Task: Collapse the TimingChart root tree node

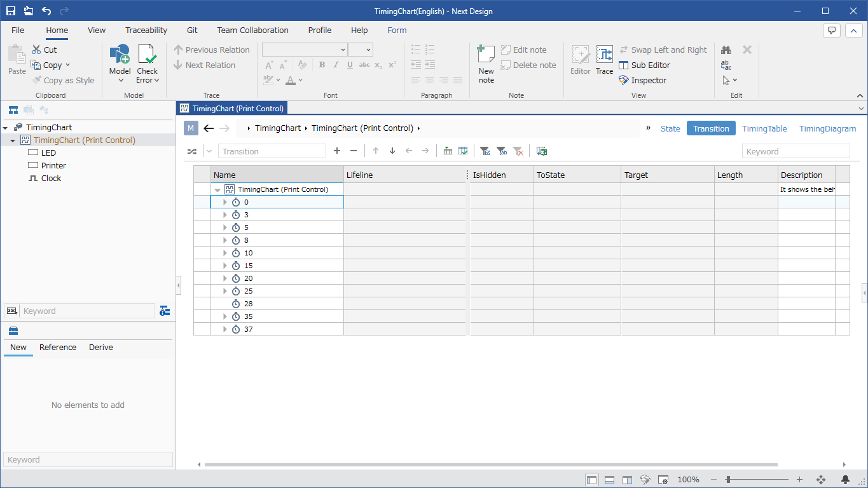Action: pyautogui.click(x=5, y=128)
